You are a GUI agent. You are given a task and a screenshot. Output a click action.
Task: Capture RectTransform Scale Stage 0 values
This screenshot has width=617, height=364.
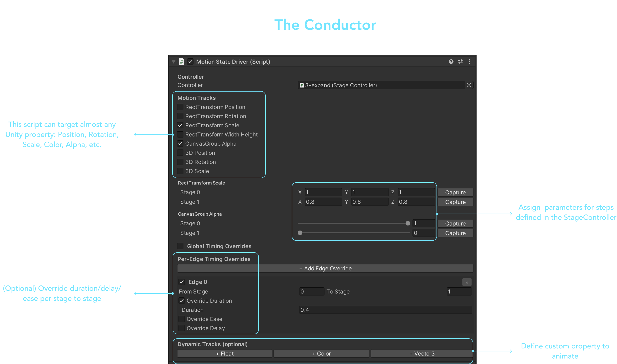455,192
